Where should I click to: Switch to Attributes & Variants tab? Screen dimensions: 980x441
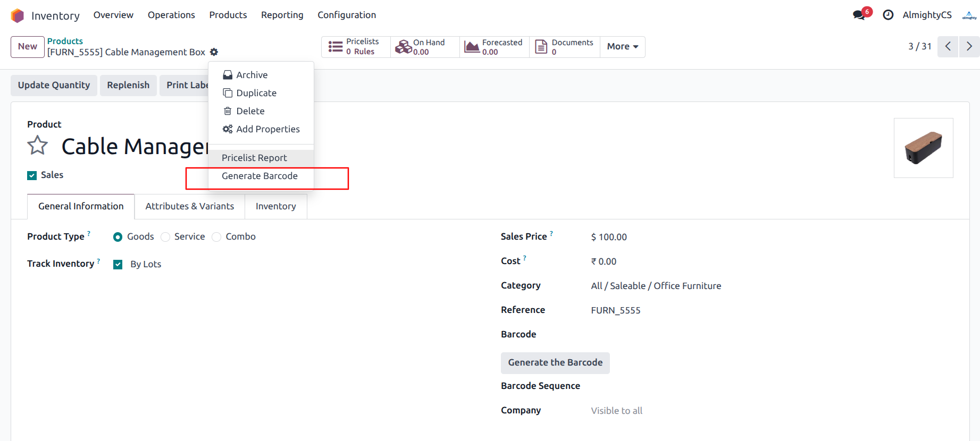pos(189,206)
